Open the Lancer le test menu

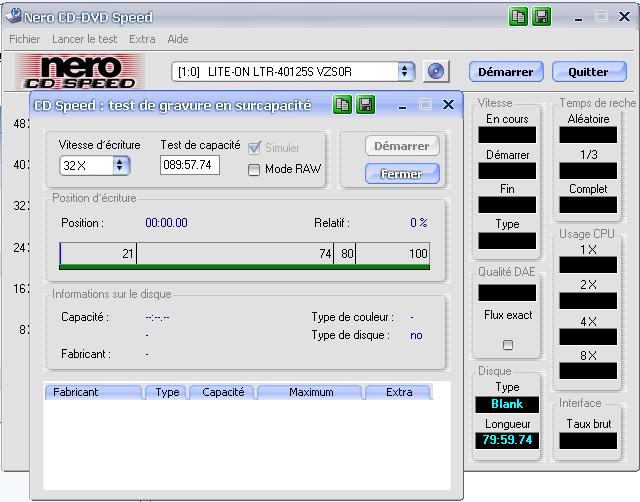click(x=84, y=39)
